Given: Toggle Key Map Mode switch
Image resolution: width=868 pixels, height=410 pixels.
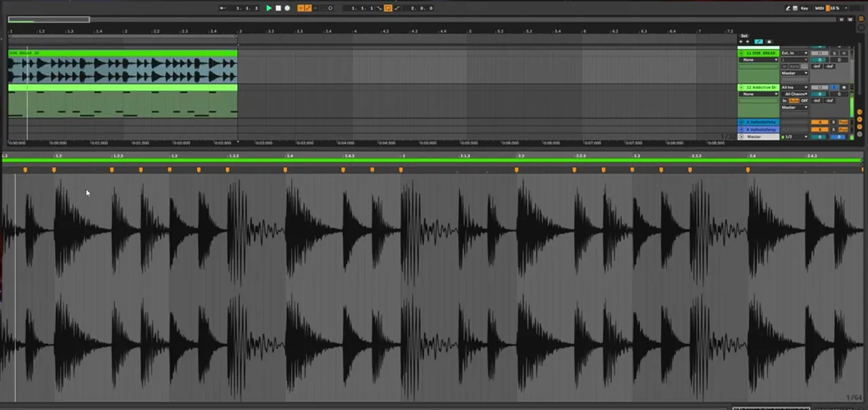Looking at the screenshot, I should click(804, 8).
